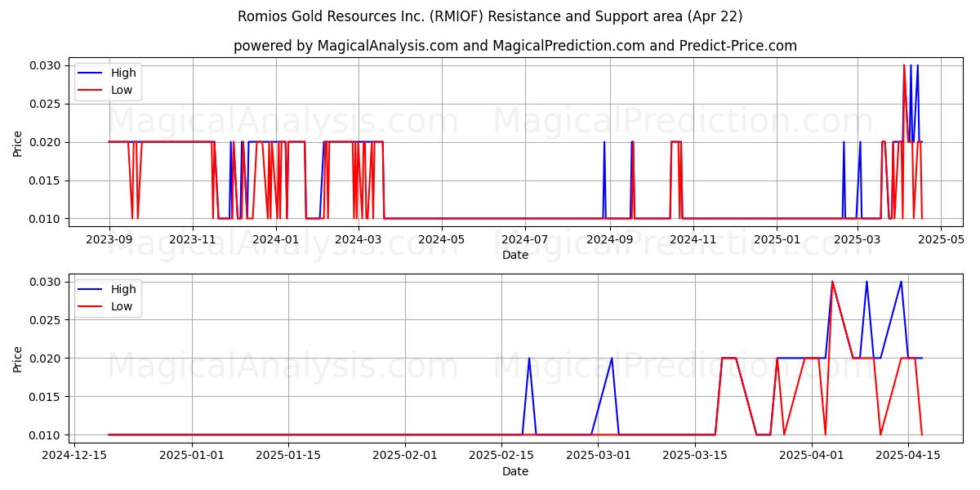Click the 2024-05 tick label

pyautogui.click(x=442, y=239)
